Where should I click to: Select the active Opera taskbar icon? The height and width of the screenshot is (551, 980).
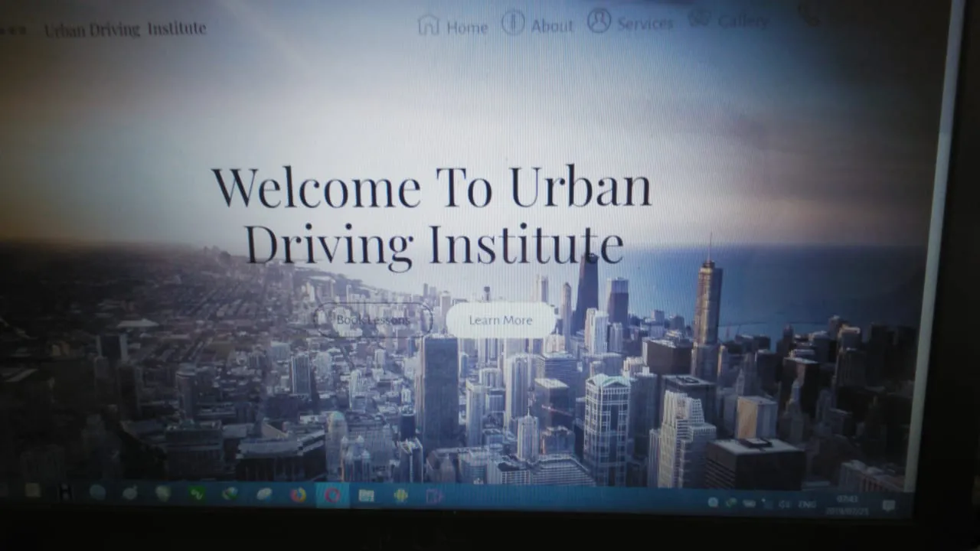point(332,495)
